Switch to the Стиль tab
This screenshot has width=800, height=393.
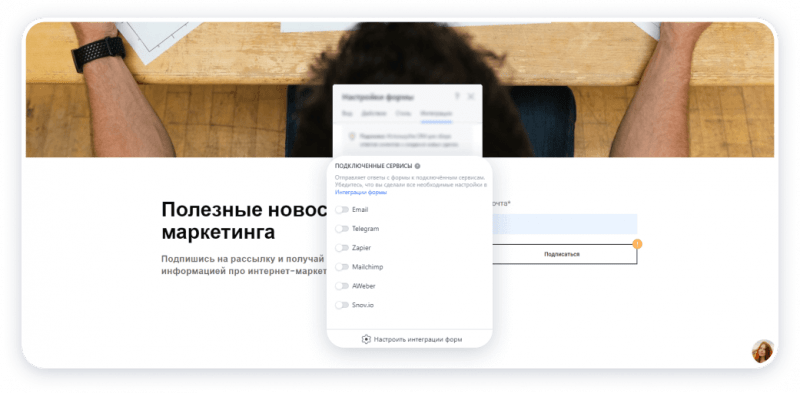[403, 113]
